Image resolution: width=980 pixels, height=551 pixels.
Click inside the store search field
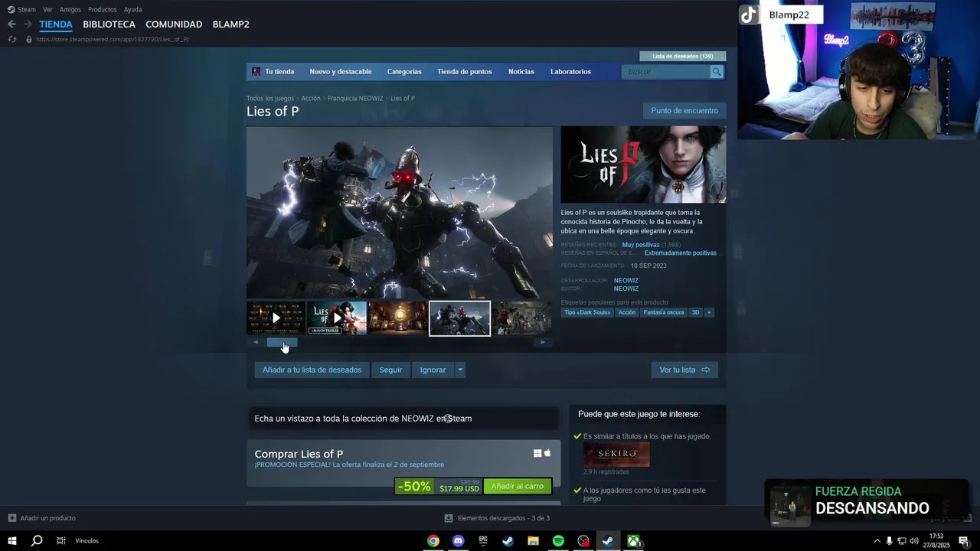click(x=667, y=72)
